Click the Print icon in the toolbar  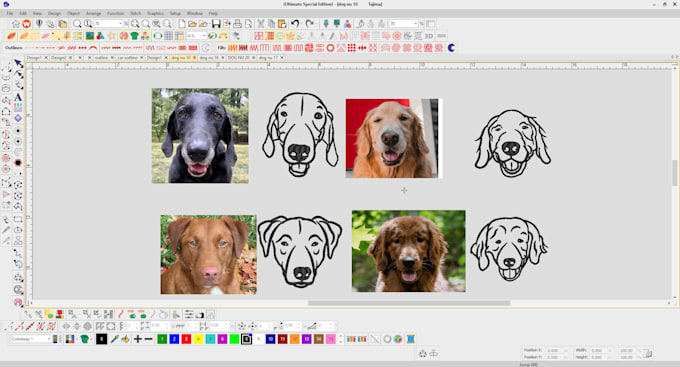coord(238,23)
